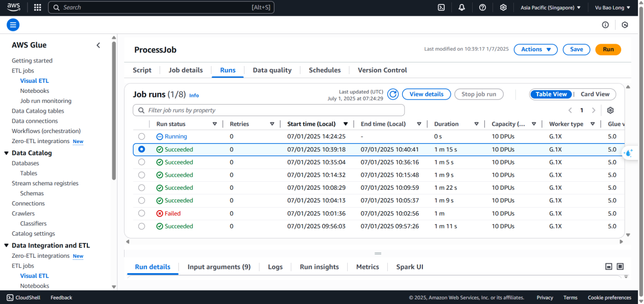Open Crawlers in the sidebar
644x304 pixels.
click(x=23, y=214)
